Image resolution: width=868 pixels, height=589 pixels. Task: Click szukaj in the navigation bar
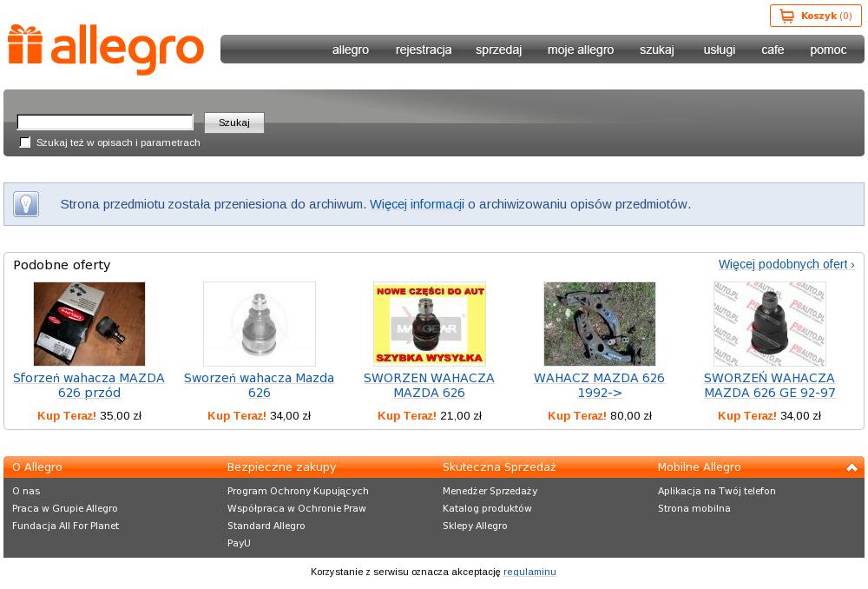[x=656, y=50]
